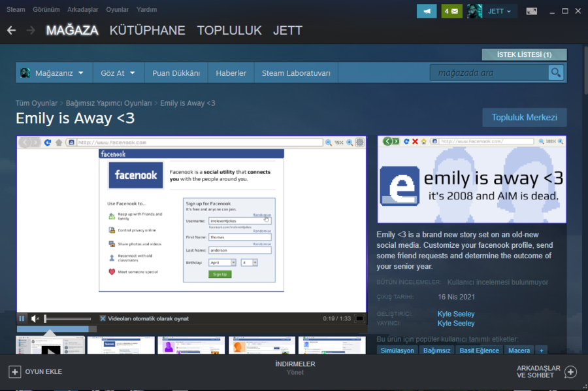Click the '16 Nis 2021' release date
The width and height of the screenshot is (588, 391).
[x=456, y=297]
